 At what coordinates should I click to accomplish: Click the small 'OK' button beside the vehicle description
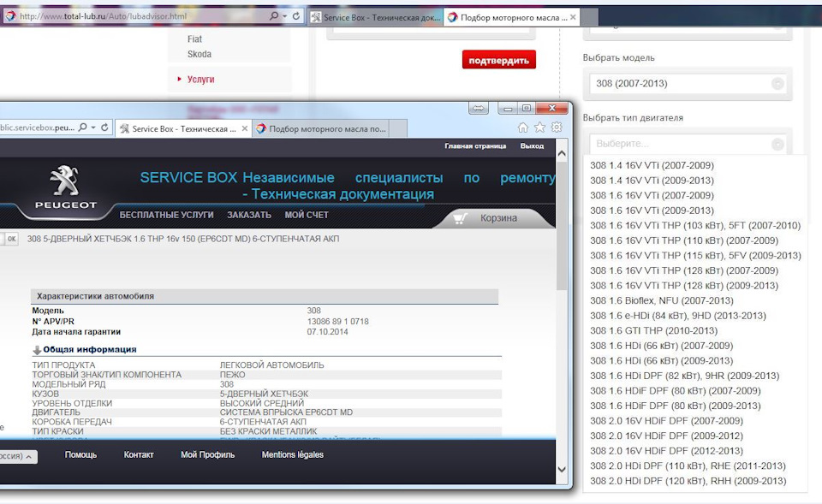point(11,239)
